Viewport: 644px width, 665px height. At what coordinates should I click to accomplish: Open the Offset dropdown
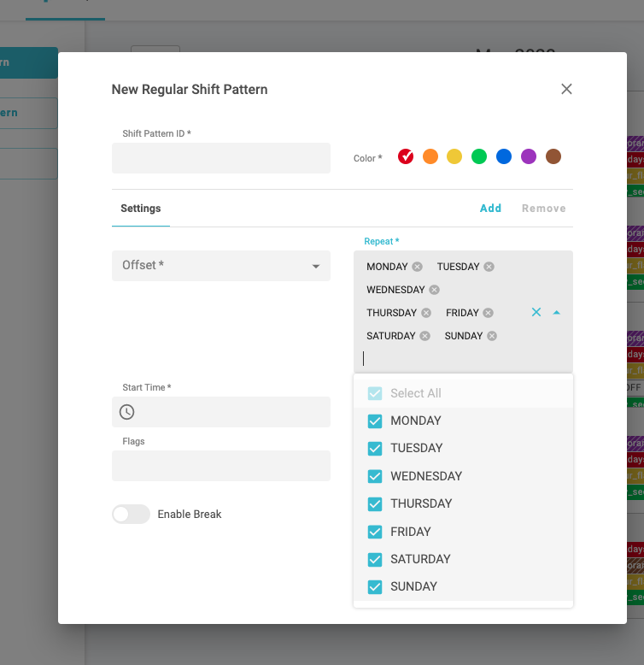tap(220, 266)
